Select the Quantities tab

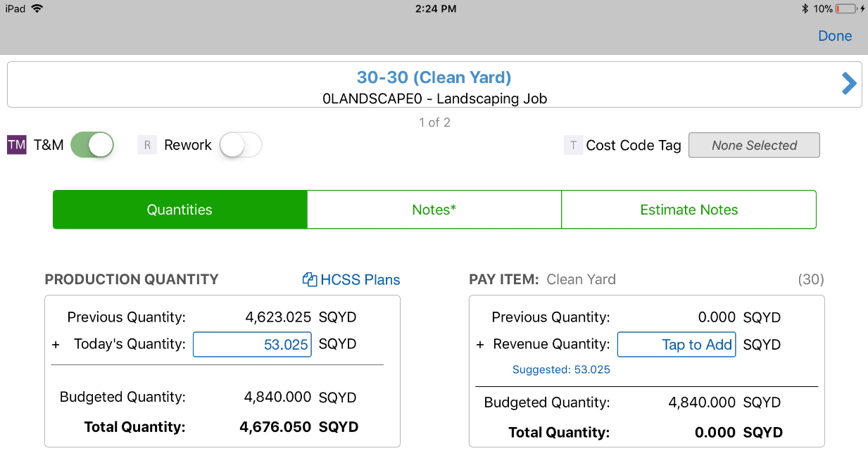(180, 209)
